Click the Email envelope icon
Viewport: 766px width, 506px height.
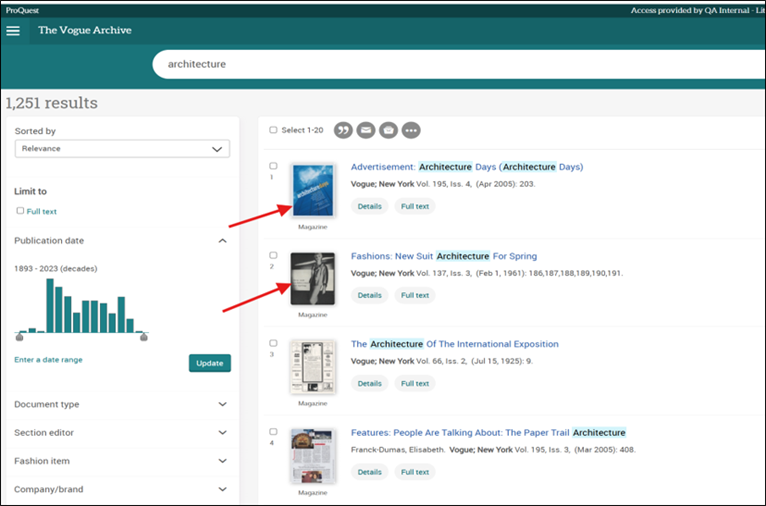pos(366,130)
